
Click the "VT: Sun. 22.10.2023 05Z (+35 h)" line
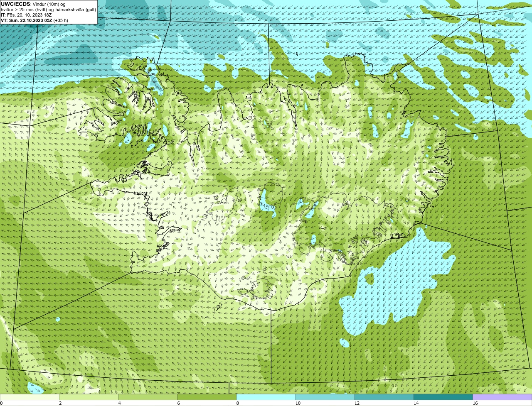coord(34,20)
